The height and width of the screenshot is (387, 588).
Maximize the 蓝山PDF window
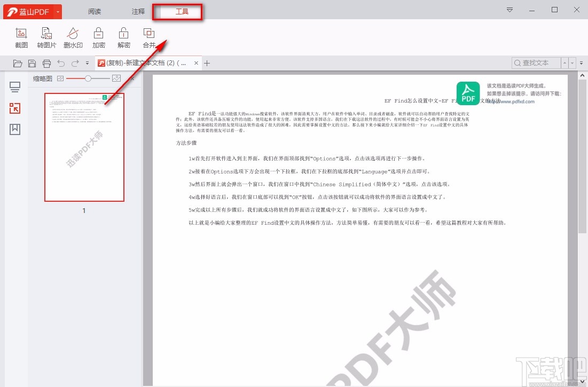[x=555, y=10]
